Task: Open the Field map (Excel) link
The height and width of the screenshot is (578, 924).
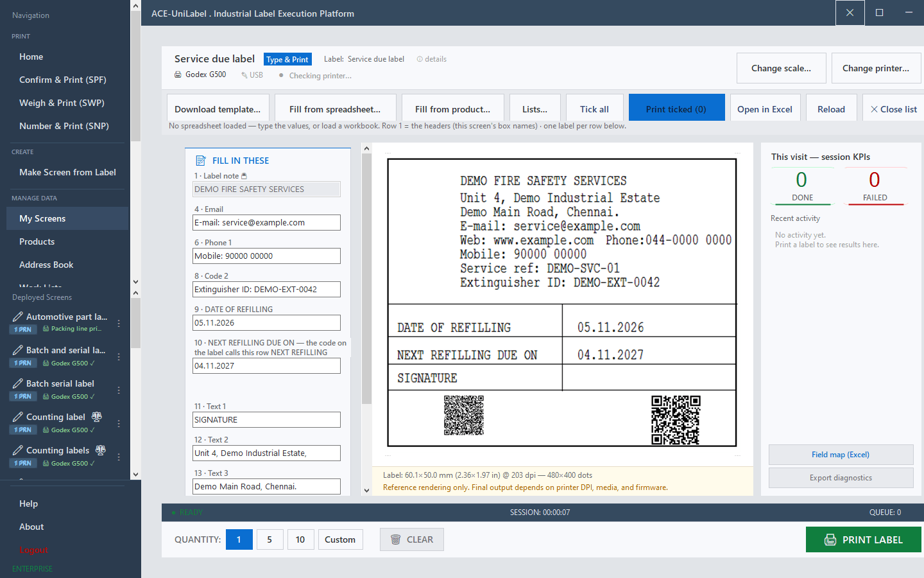Action: (841, 455)
